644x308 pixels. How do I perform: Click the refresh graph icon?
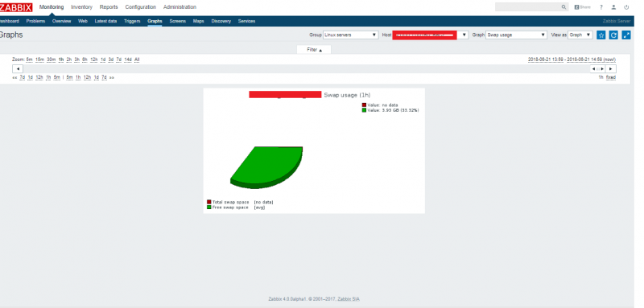click(613, 35)
